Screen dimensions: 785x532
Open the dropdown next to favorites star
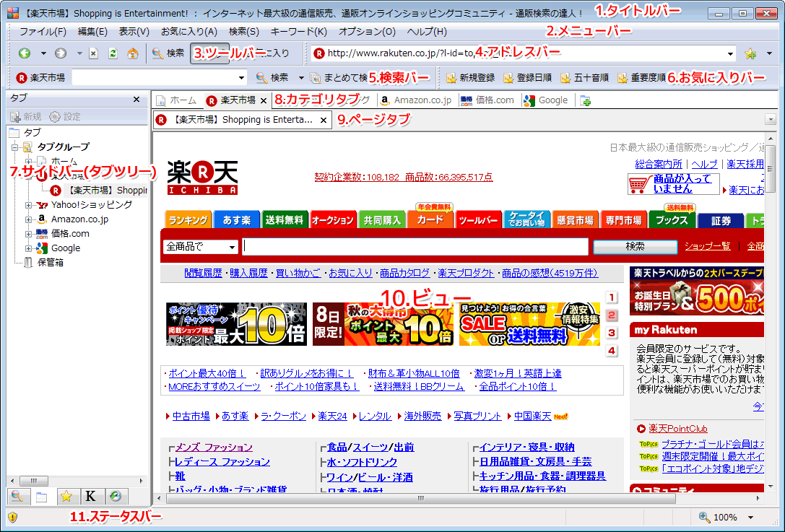[770, 53]
